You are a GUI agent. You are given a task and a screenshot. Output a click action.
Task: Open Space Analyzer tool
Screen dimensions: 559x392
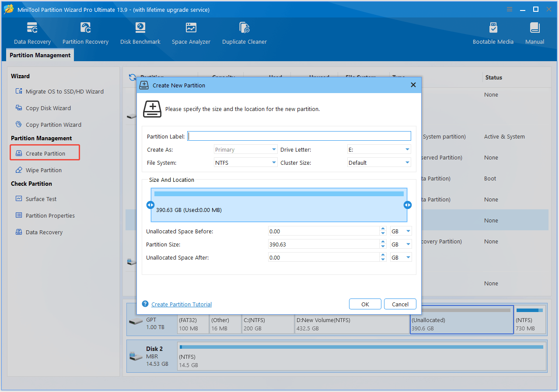click(x=191, y=33)
